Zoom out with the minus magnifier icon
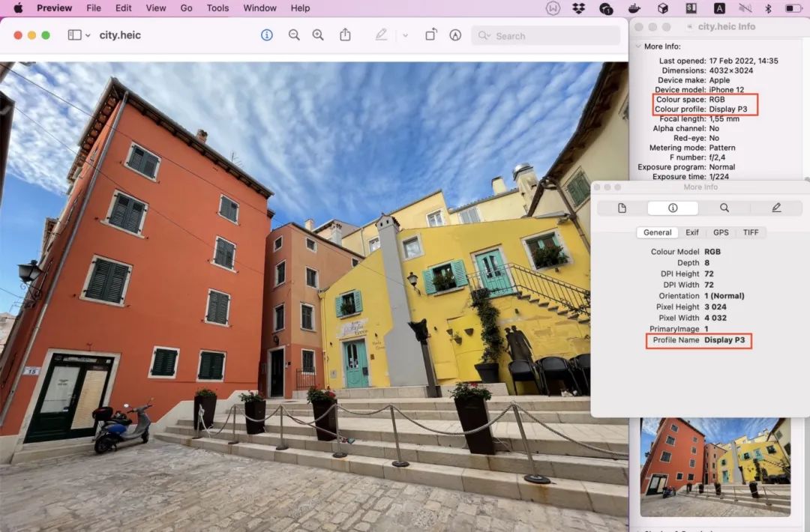810x532 pixels. point(294,35)
